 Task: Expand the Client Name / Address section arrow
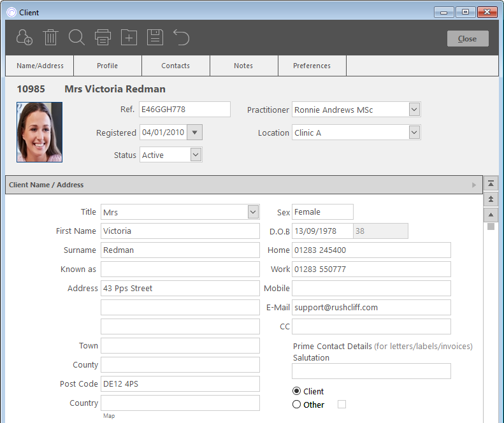(x=474, y=185)
